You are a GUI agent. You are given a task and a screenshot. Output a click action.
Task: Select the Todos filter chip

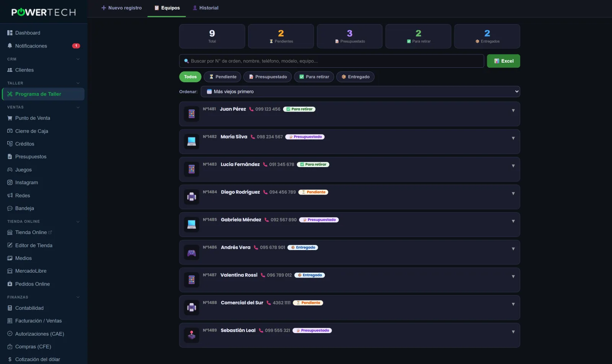[x=190, y=77]
